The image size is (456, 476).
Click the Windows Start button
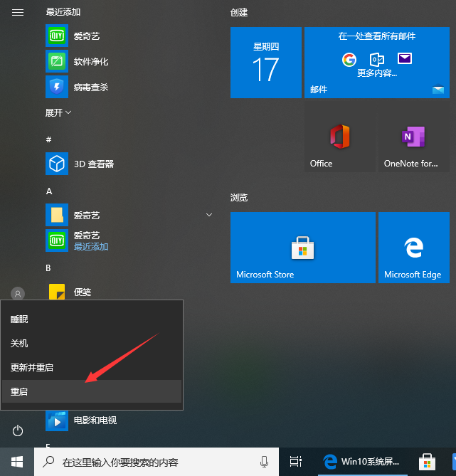(x=17, y=462)
